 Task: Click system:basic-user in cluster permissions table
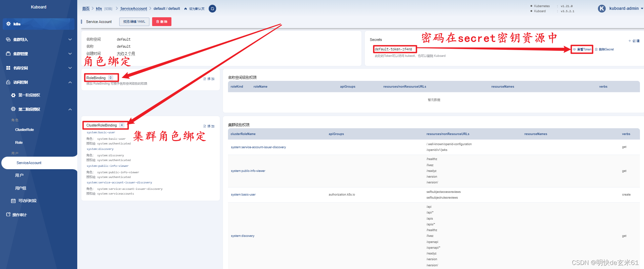click(x=243, y=195)
